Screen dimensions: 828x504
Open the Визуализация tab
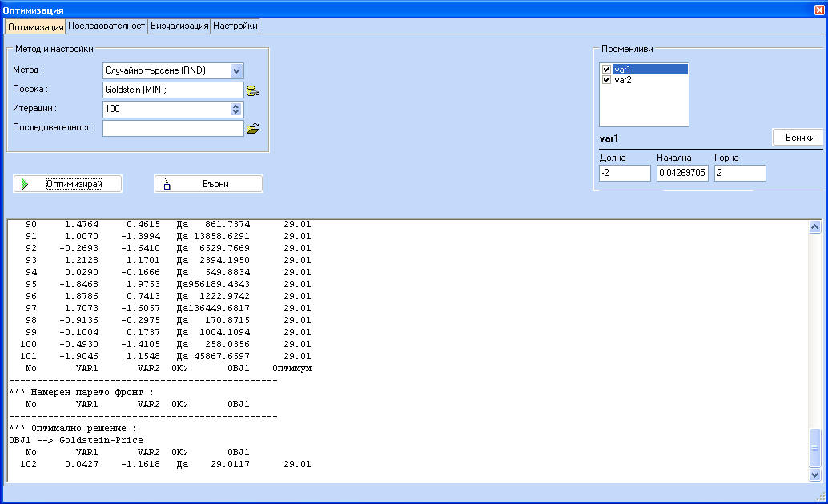click(179, 26)
